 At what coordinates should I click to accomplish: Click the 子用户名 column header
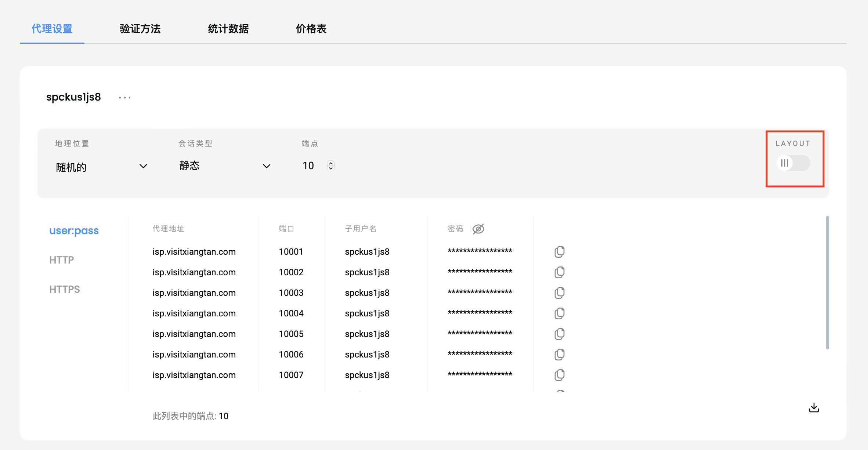tap(361, 229)
